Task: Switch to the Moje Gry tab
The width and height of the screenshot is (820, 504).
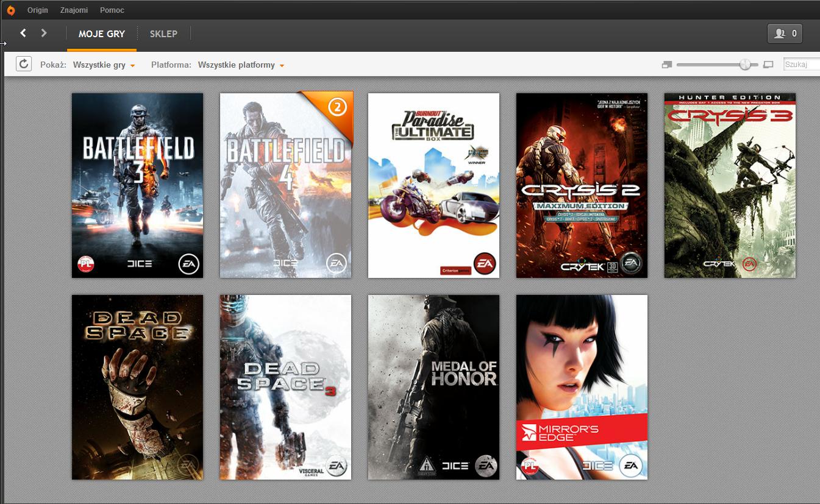Action: point(102,34)
